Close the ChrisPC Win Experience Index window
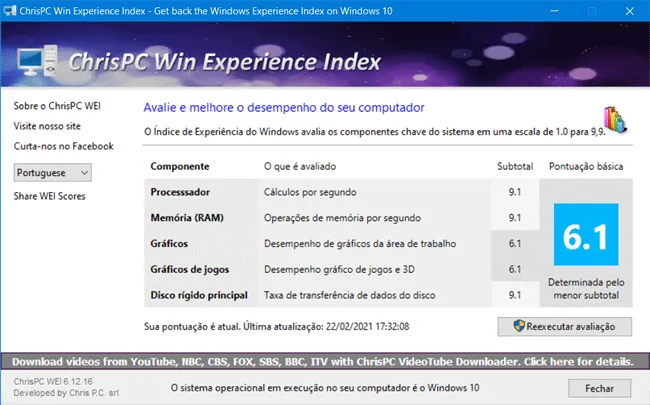650x405 pixels. click(x=630, y=11)
